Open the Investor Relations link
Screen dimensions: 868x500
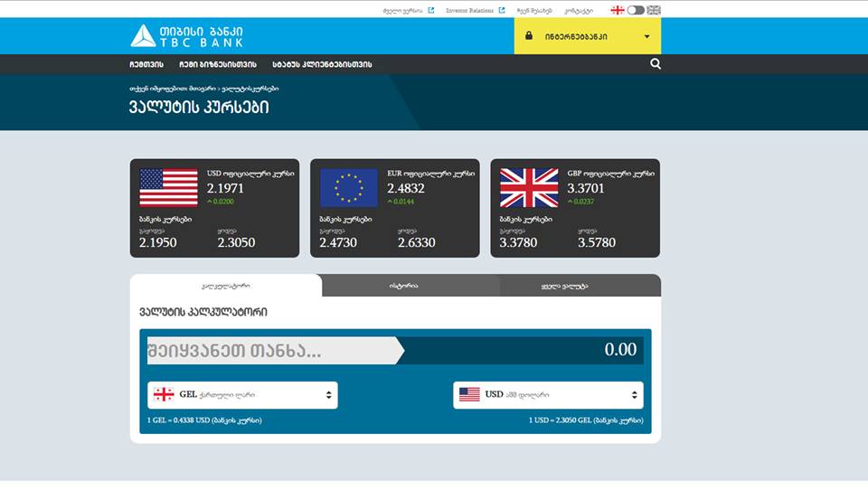pyautogui.click(x=469, y=11)
